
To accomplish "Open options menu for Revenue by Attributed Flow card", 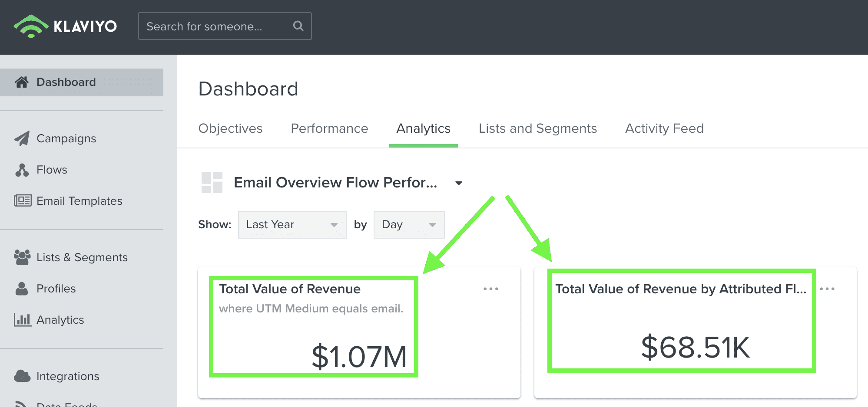I will point(827,289).
